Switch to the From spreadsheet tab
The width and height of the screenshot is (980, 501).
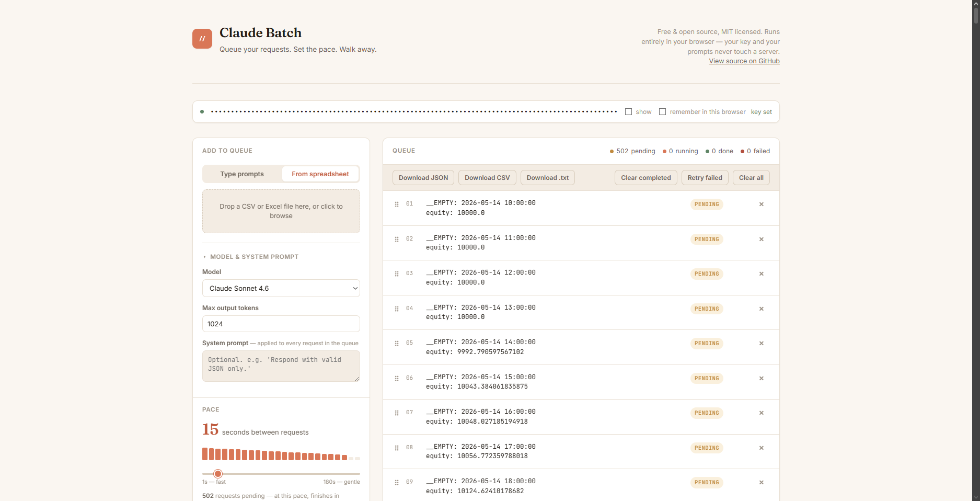click(x=320, y=174)
